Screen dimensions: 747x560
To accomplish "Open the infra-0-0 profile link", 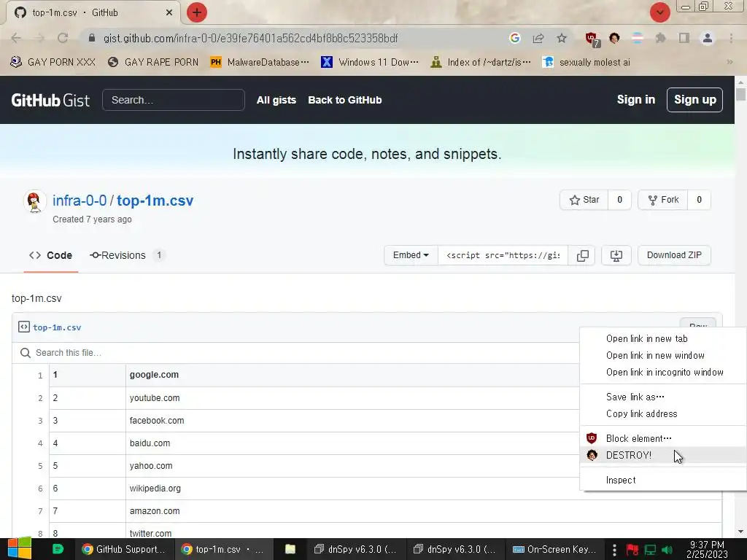I will (79, 201).
